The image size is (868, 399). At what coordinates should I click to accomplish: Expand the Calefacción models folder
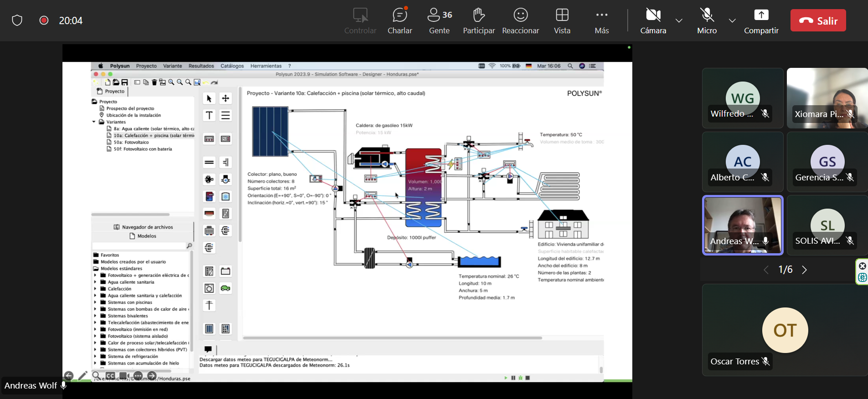coord(95,289)
